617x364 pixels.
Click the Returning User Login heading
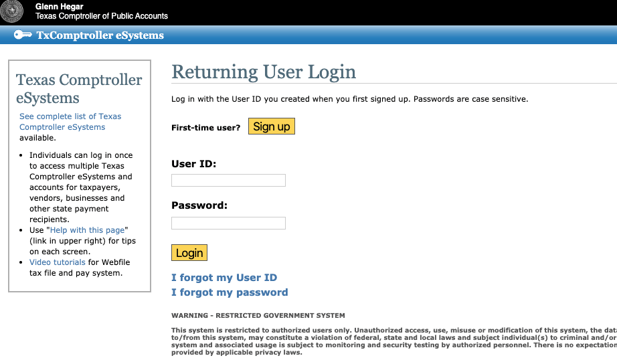tap(264, 72)
